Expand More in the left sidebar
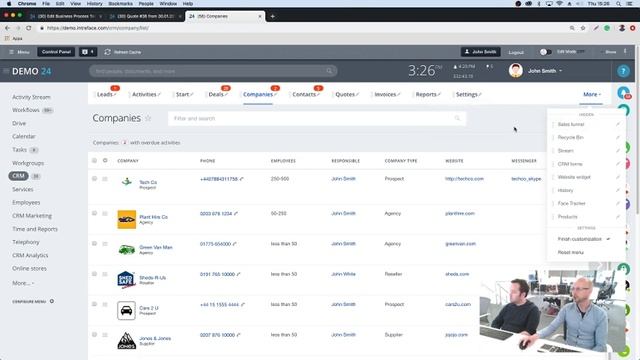Screen dimensions: 640x360 23,283
